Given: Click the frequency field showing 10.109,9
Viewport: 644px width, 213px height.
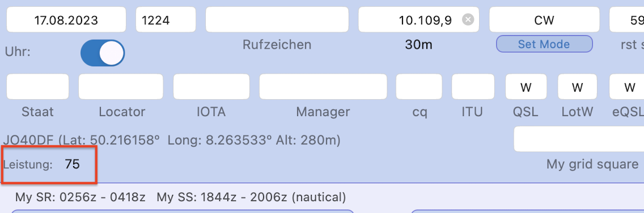Looking at the screenshot, I should (x=418, y=20).
